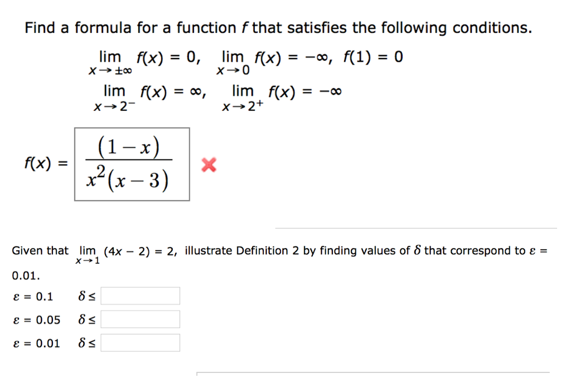Click the δ input field for ε = 0.1
The image size is (571, 392).
point(140,296)
